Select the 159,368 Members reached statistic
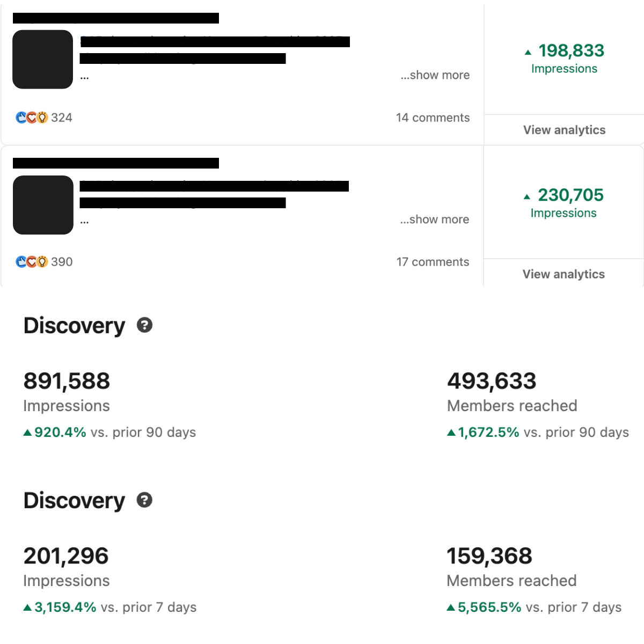Viewport: 644px width, 644px height. pyautogui.click(x=489, y=557)
